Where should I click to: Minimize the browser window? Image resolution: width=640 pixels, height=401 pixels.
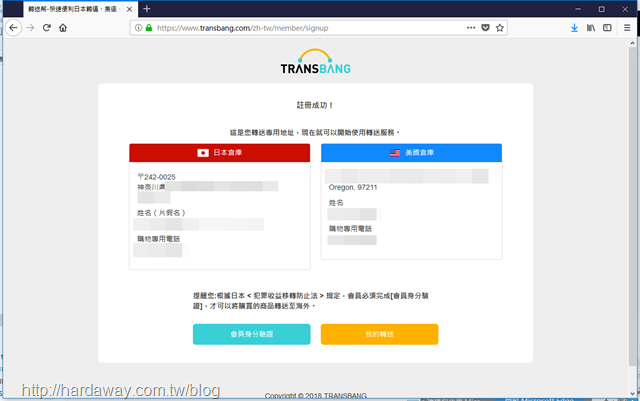tap(578, 9)
